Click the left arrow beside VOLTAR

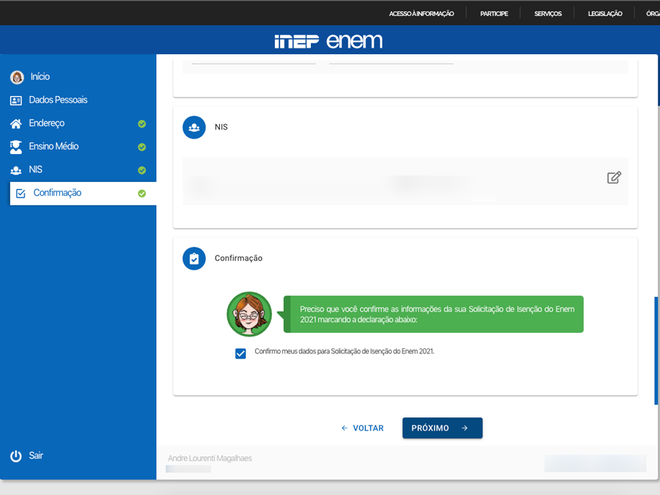(344, 428)
